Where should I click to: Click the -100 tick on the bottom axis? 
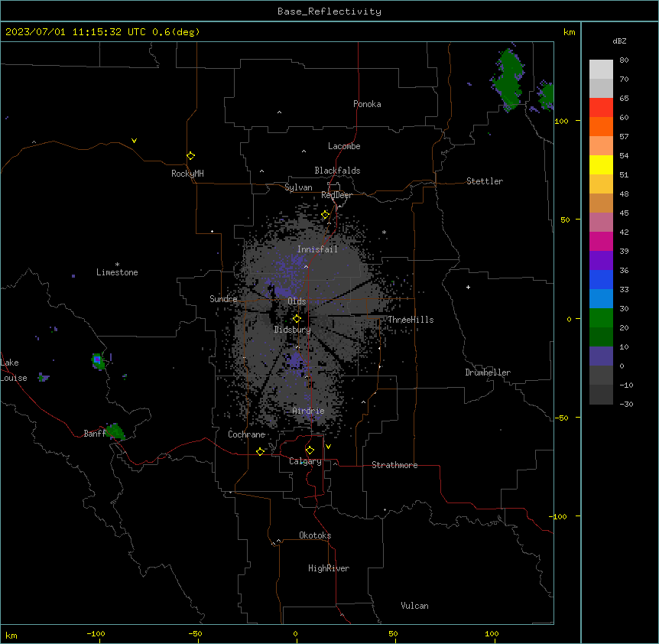pos(96,633)
